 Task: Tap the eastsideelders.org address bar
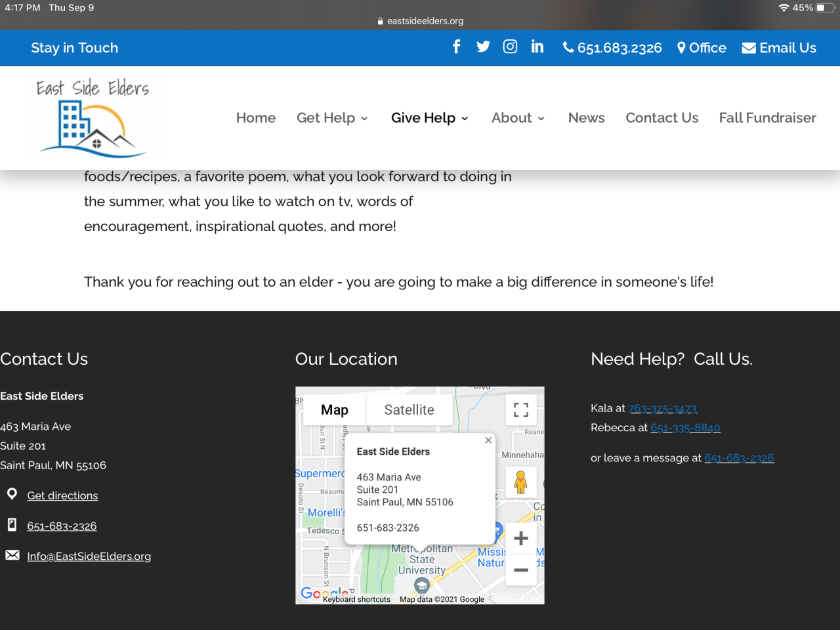(420, 21)
